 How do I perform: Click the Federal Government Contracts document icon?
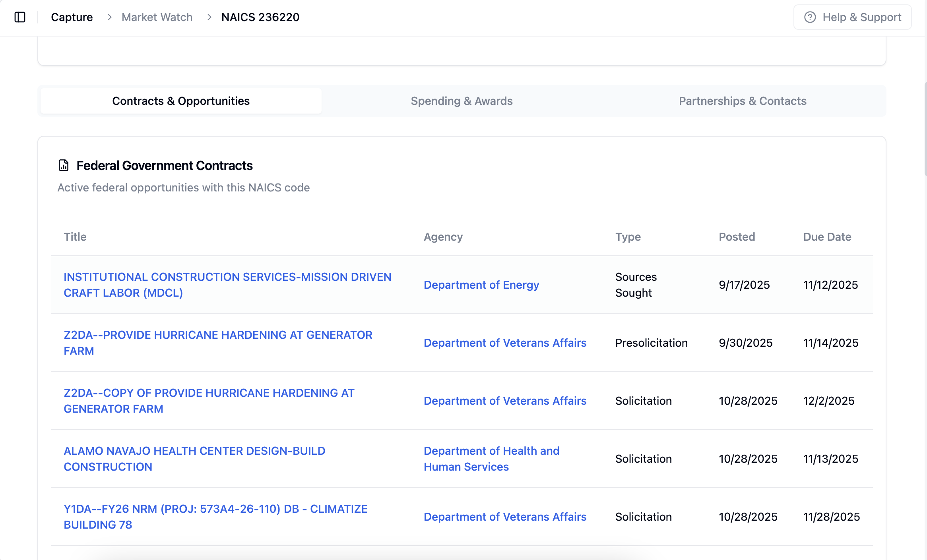(x=63, y=166)
